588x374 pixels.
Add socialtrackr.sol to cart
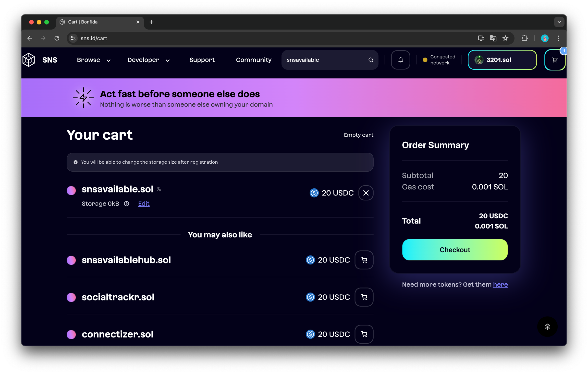[364, 297]
